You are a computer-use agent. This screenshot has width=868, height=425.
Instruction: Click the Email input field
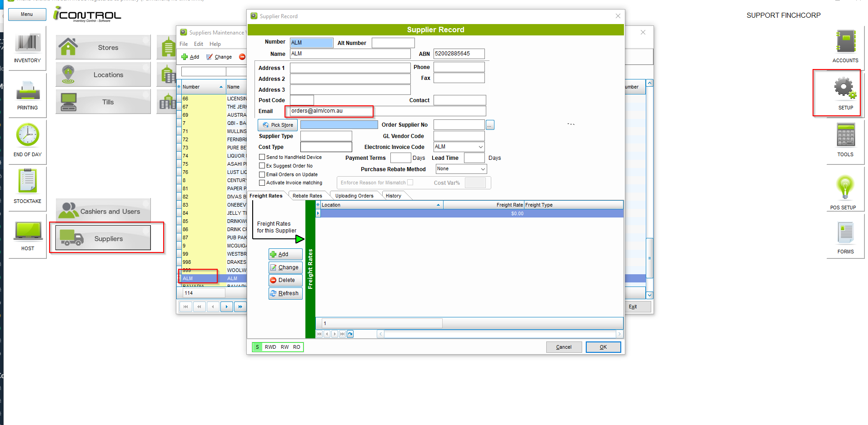click(388, 111)
